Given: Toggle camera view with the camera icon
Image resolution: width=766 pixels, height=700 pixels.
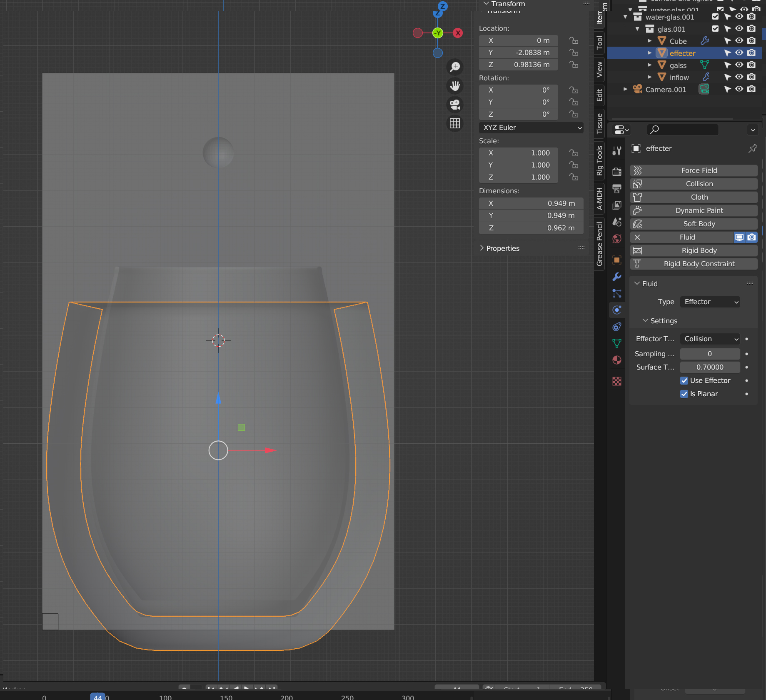Looking at the screenshot, I should [x=455, y=105].
